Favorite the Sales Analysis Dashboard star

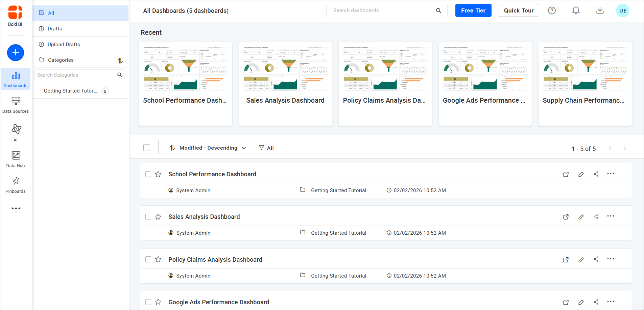158,216
